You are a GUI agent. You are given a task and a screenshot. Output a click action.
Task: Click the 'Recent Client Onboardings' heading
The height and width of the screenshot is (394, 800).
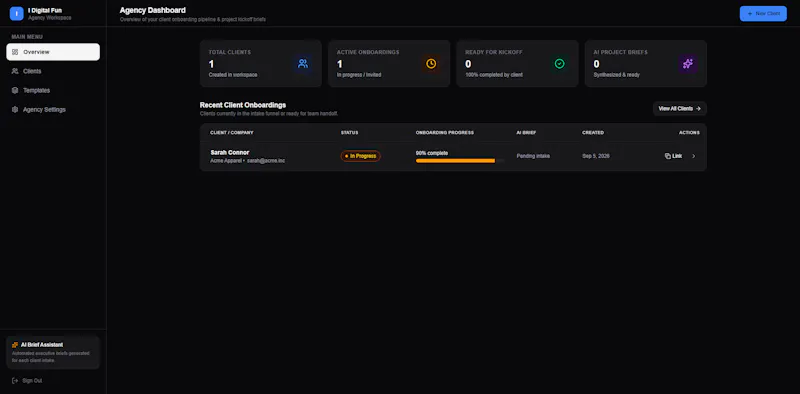click(243, 105)
